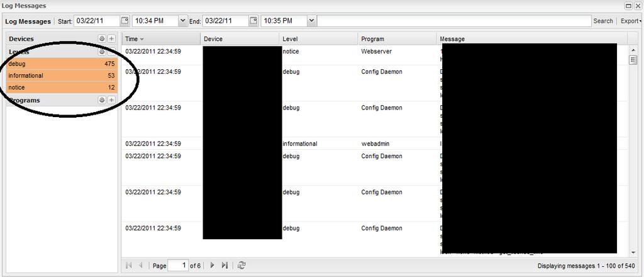644x277 pixels.
Task: Open the Devices panel gear settings
Action: [102, 38]
